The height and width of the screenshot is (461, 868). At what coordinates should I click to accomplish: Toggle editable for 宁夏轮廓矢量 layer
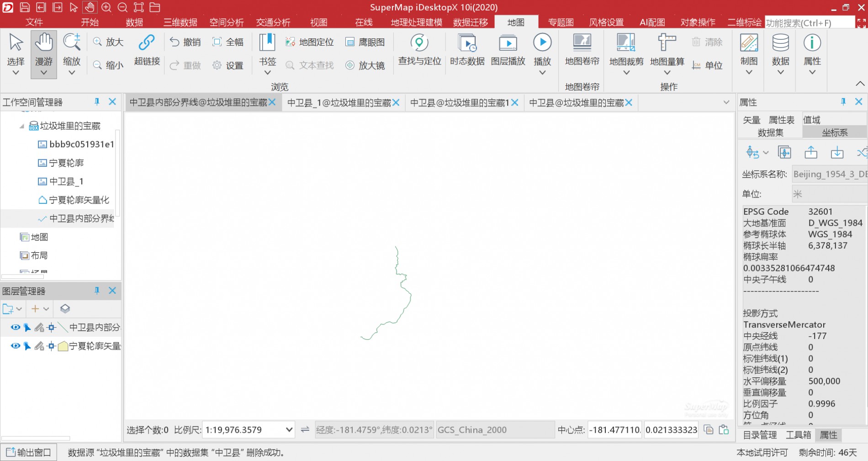point(39,346)
